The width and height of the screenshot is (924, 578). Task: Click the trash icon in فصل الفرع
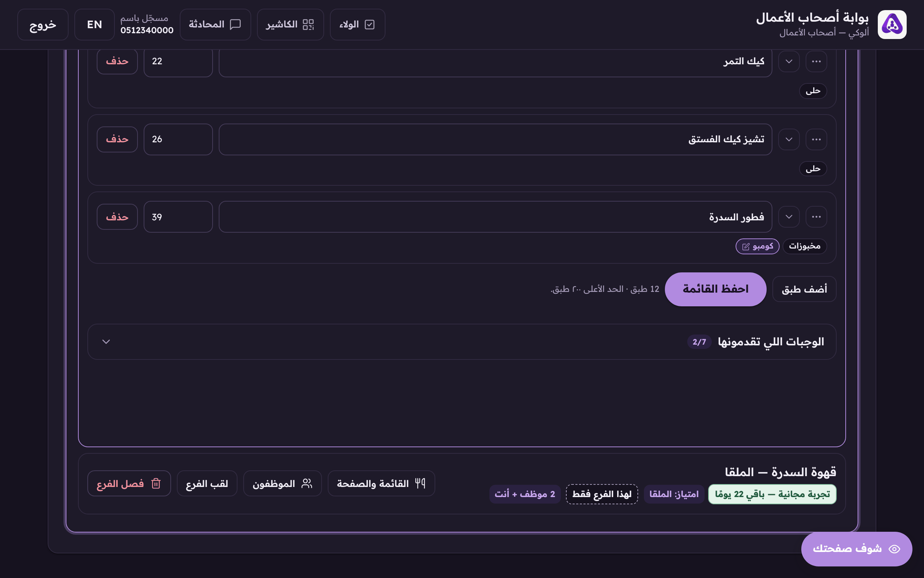point(156,484)
